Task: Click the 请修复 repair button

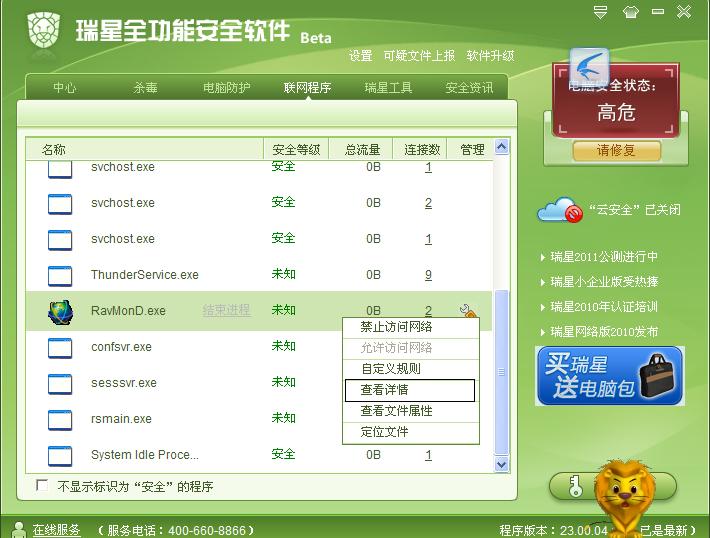Action: pos(616,150)
